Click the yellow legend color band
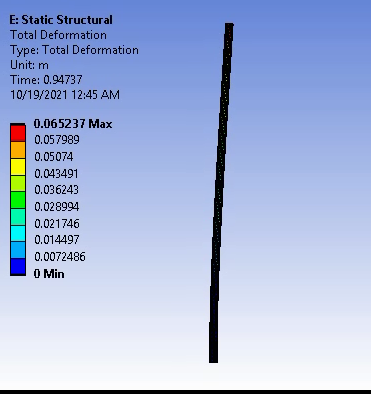This screenshot has height=394, width=371. (x=18, y=167)
